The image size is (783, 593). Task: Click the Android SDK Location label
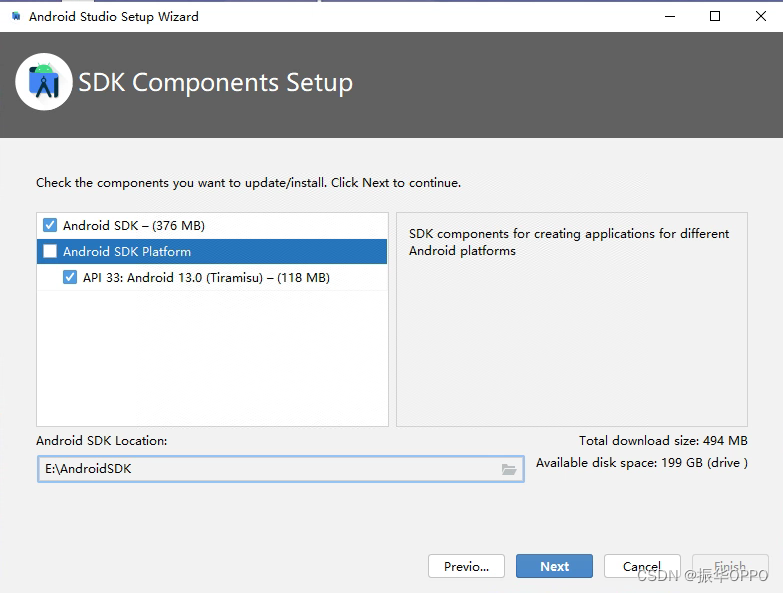(101, 441)
